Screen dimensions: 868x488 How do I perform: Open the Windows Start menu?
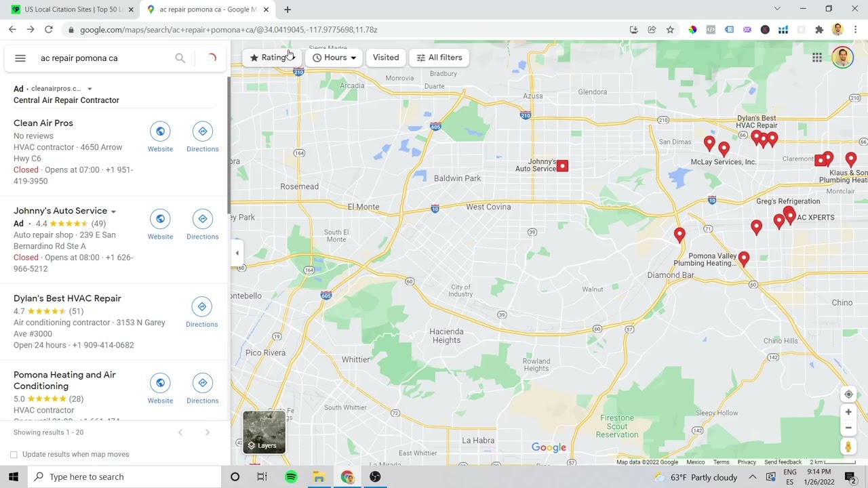14,477
